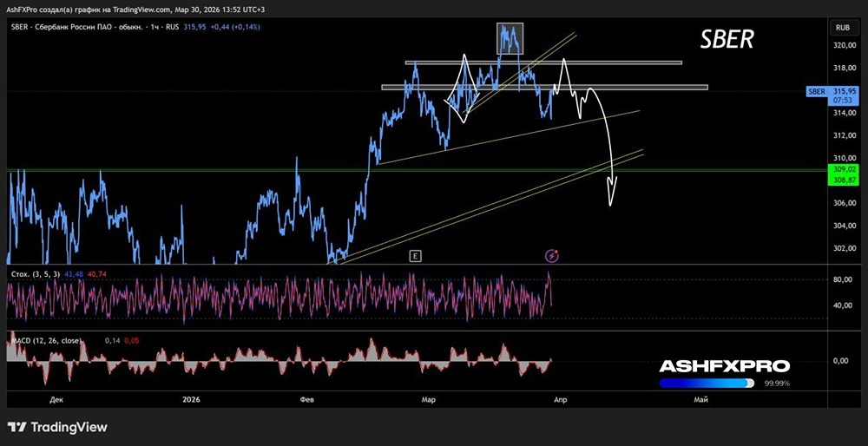Click the green 309,02 price label
This screenshot has height=446, width=868.
click(x=844, y=168)
